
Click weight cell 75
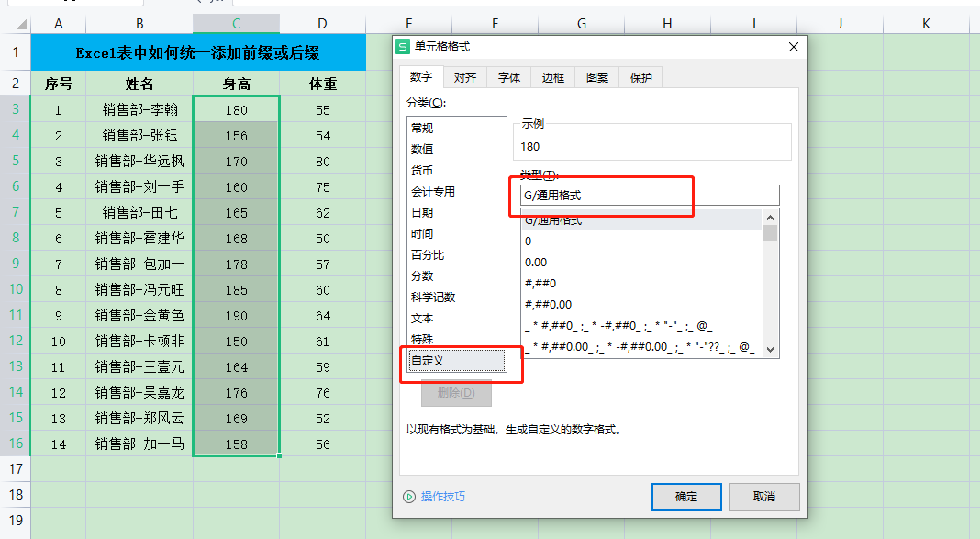(x=322, y=187)
